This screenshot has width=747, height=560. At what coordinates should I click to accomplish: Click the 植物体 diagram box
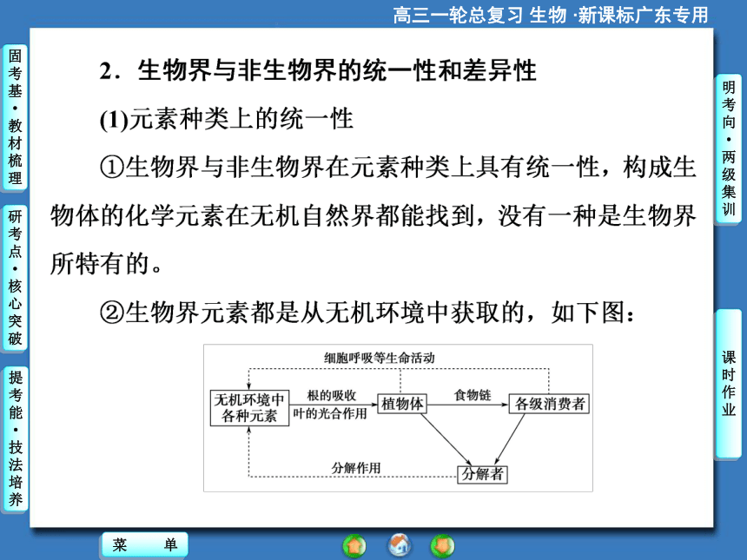(402, 404)
